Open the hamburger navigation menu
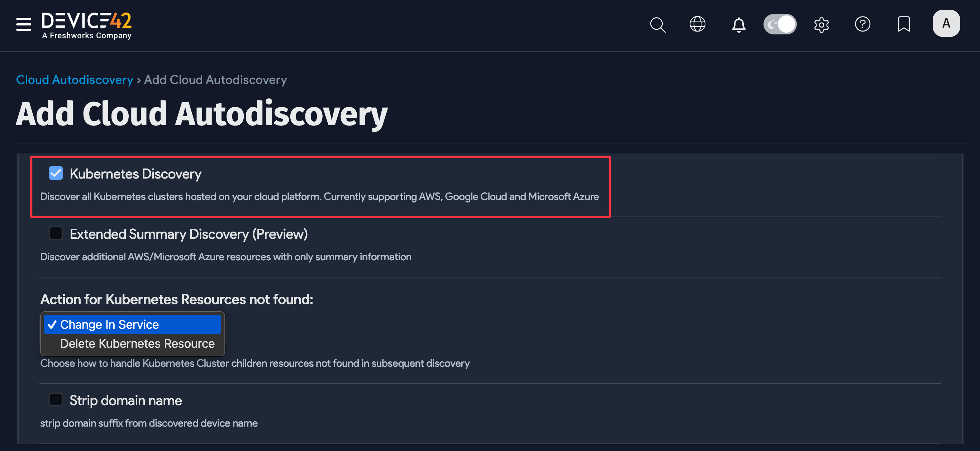The width and height of the screenshot is (980, 451). tap(23, 24)
